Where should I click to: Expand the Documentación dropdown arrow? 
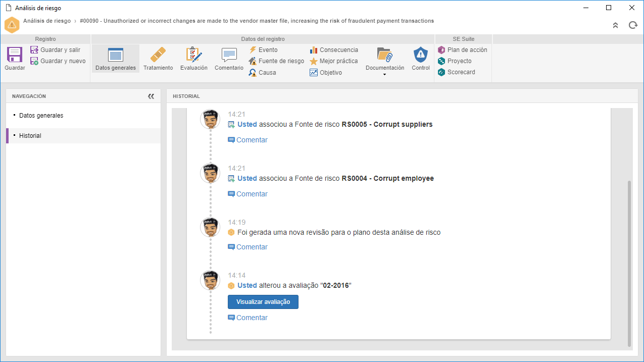[385, 75]
